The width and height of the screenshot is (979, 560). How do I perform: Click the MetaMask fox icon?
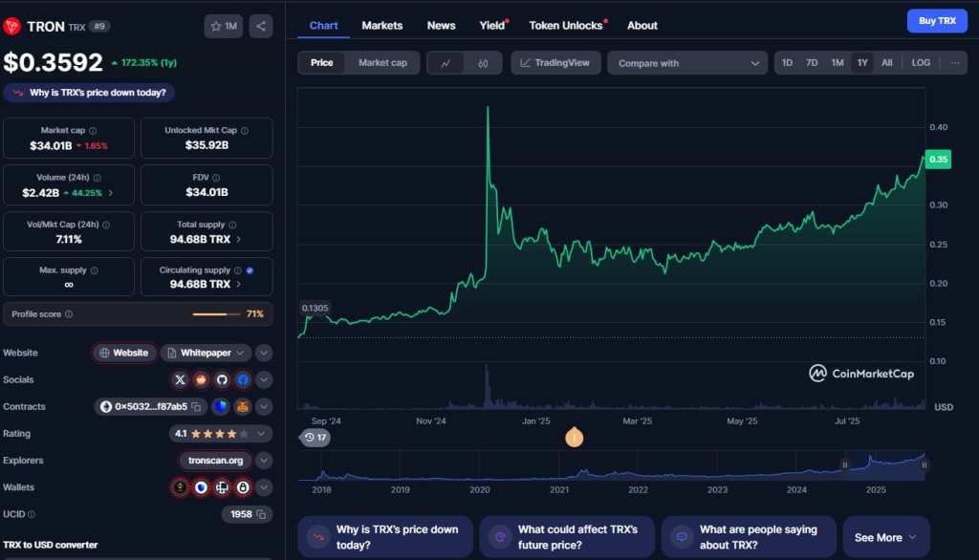pyautogui.click(x=242, y=406)
